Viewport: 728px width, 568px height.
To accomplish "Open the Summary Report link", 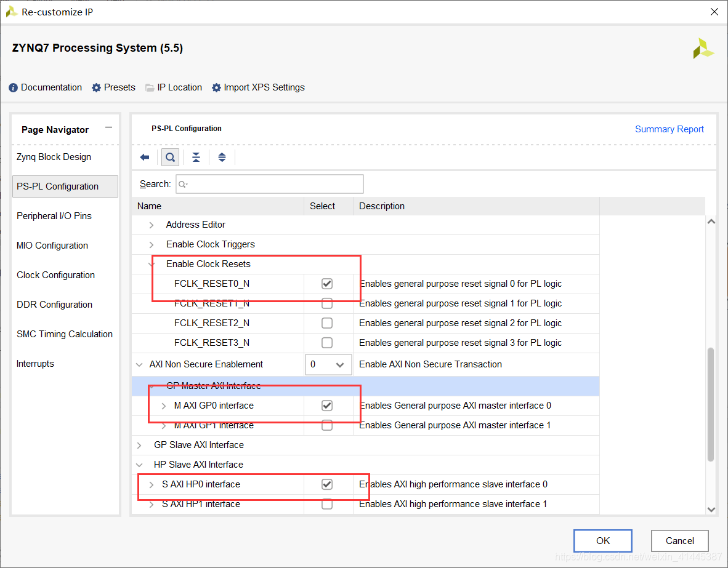I will point(669,129).
